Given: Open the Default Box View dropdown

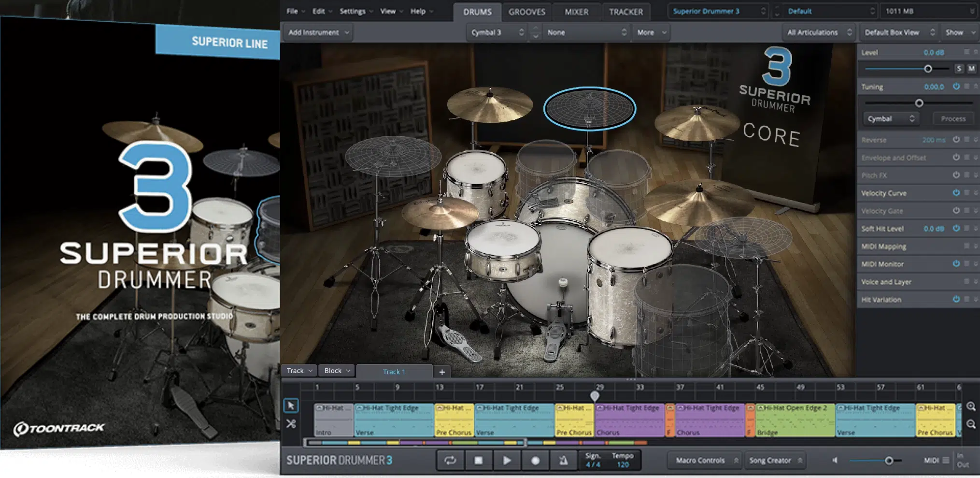Looking at the screenshot, I should point(899,32).
